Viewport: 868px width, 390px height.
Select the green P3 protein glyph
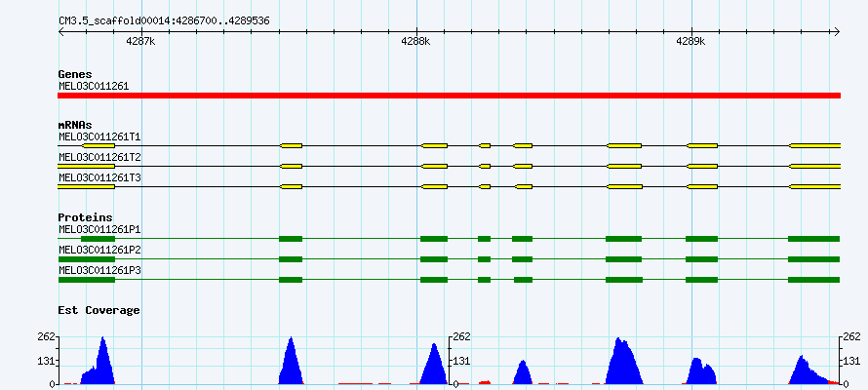click(x=449, y=280)
